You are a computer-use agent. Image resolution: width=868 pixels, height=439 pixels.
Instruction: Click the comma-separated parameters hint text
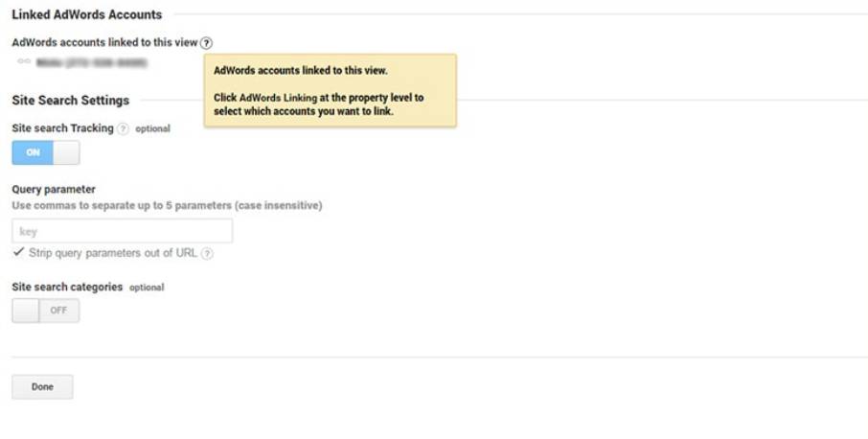167,205
